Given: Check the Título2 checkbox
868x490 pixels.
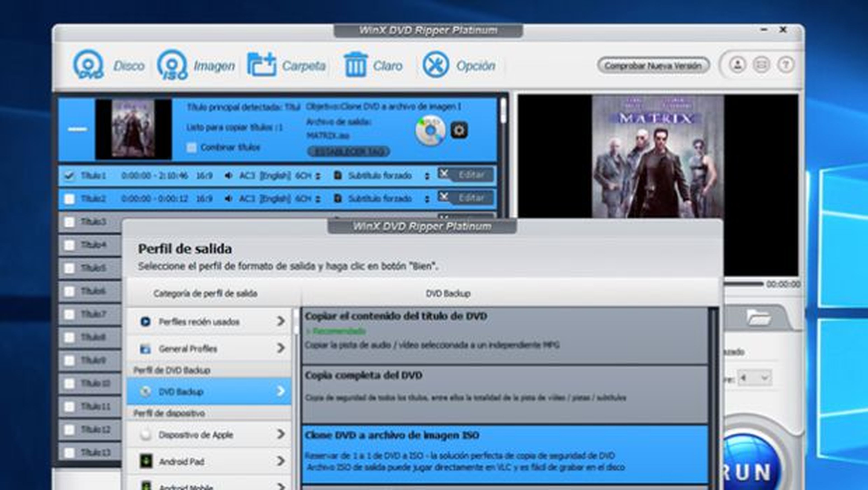Looking at the screenshot, I should click(x=69, y=199).
